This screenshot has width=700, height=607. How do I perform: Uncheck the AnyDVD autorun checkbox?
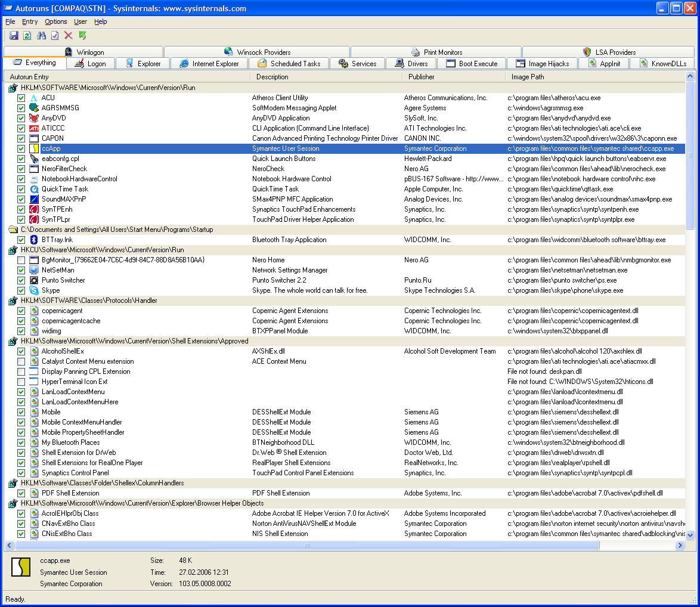[21, 118]
